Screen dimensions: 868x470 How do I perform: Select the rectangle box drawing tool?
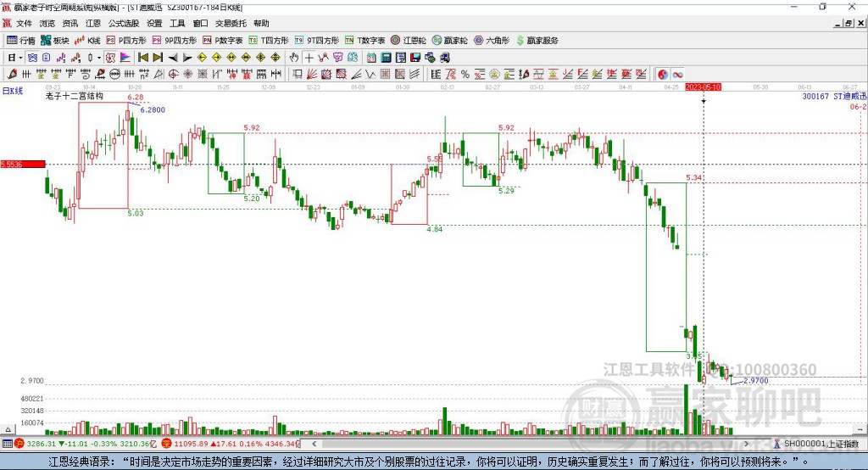(x=297, y=75)
